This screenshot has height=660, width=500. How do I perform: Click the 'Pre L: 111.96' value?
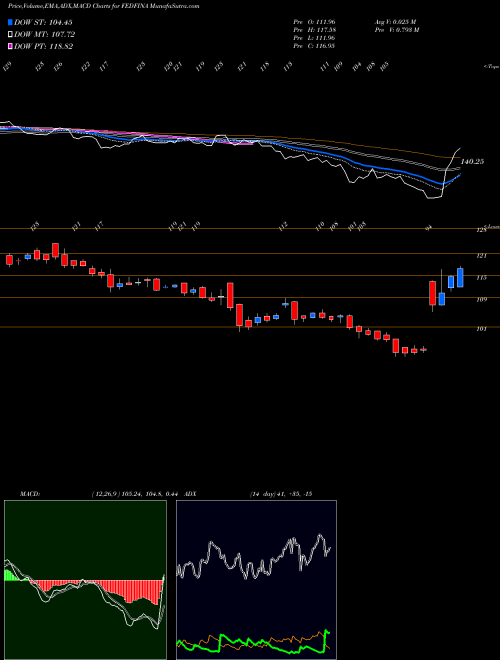pyautogui.click(x=314, y=38)
